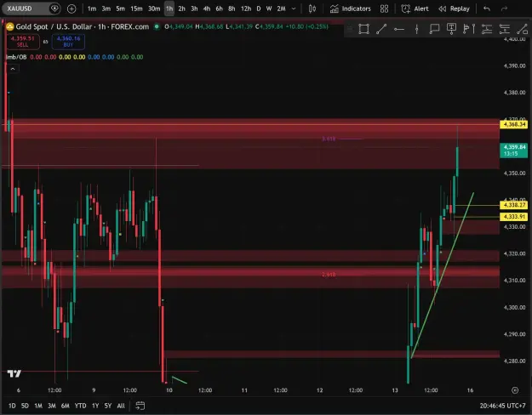Select the 1D date range
This screenshot has height=415, width=532.
12,406
